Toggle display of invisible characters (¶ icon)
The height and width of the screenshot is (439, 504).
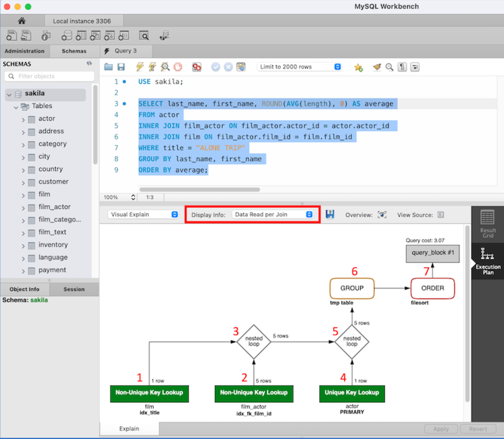click(402, 67)
